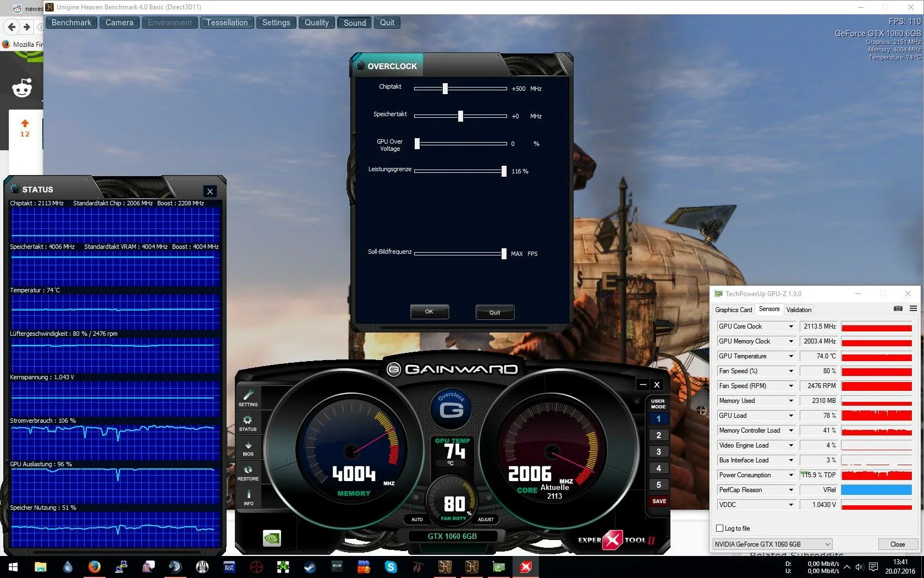Viewport: 924px width, 578px height.
Task: Open GPU Load sensor dropdown
Action: pos(791,416)
